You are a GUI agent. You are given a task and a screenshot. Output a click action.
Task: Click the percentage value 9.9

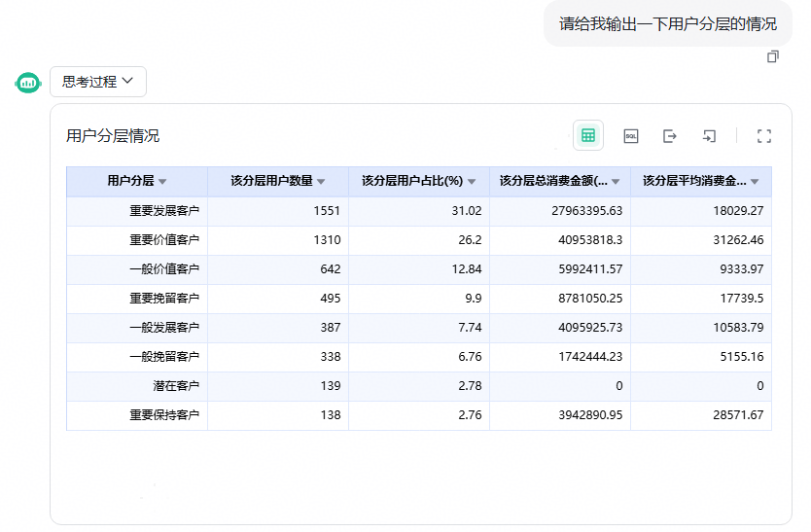[x=474, y=299]
